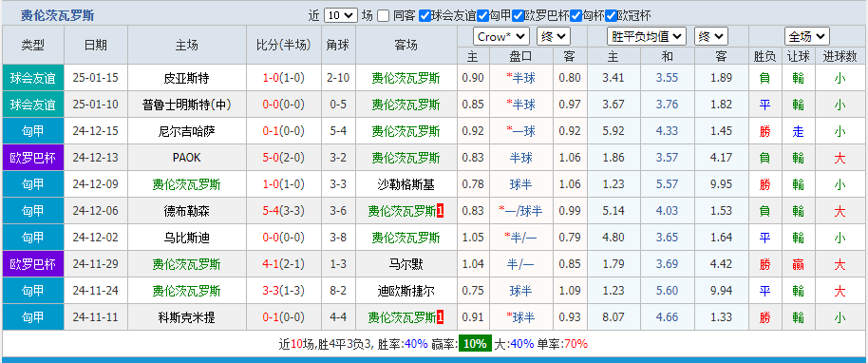Open the 胜平负均值 dropdown
This screenshot has width=868, height=363.
[x=647, y=37]
